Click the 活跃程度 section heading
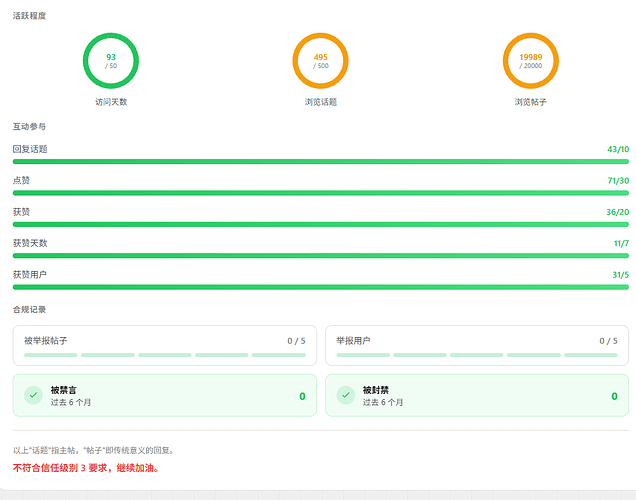This screenshot has width=636, height=500. point(29,16)
